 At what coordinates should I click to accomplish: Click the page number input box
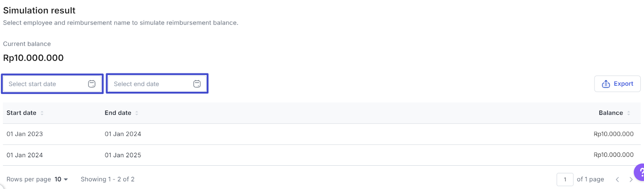click(x=565, y=179)
